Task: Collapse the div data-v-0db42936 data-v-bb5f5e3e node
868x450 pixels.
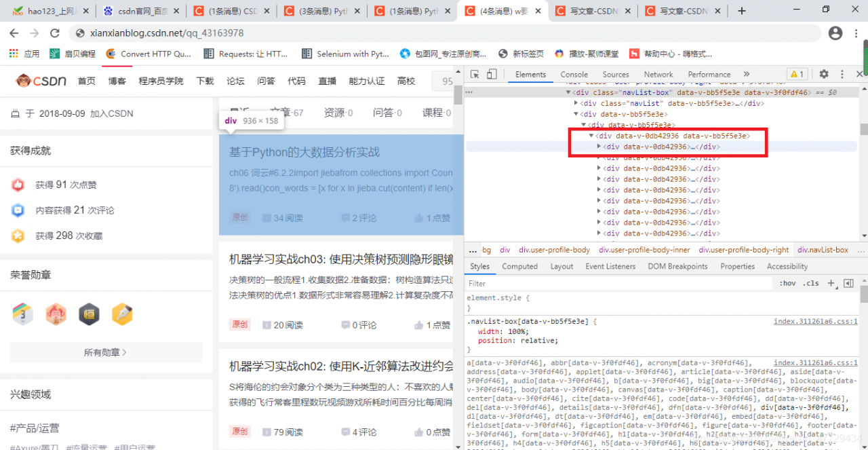Action: click(591, 136)
